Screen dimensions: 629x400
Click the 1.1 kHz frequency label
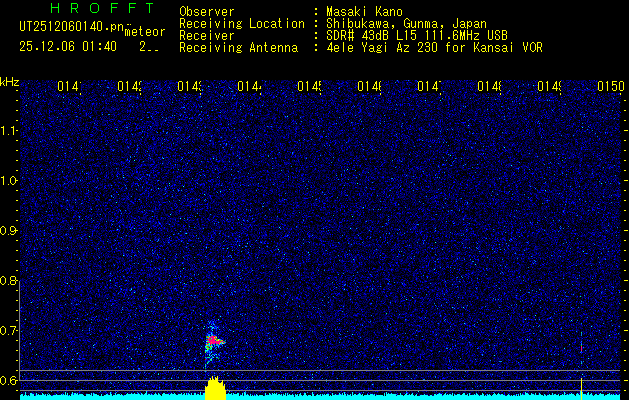pyautogui.click(x=9, y=131)
